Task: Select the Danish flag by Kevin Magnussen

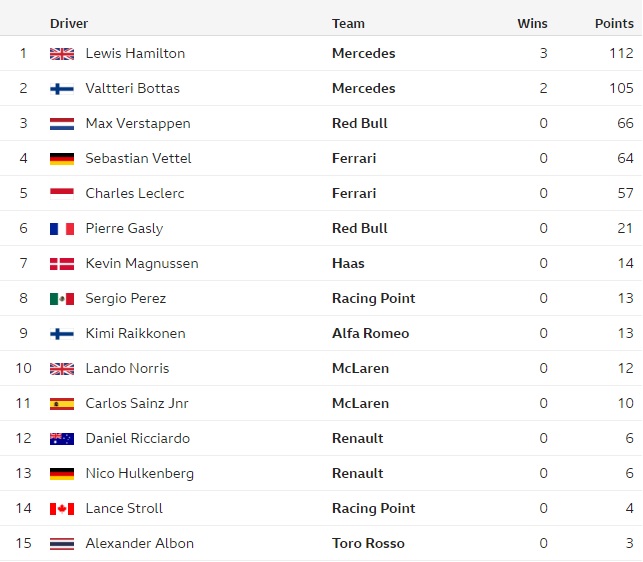Action: pyautogui.click(x=62, y=264)
